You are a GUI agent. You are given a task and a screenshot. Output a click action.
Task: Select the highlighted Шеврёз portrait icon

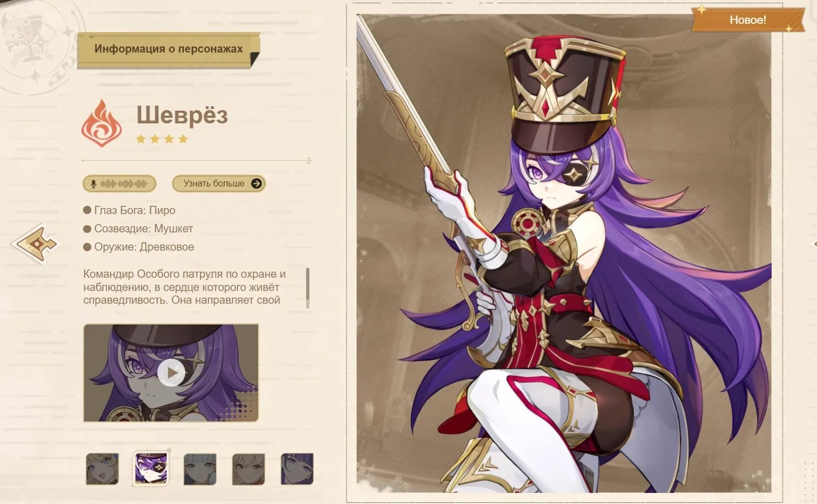[x=151, y=469]
